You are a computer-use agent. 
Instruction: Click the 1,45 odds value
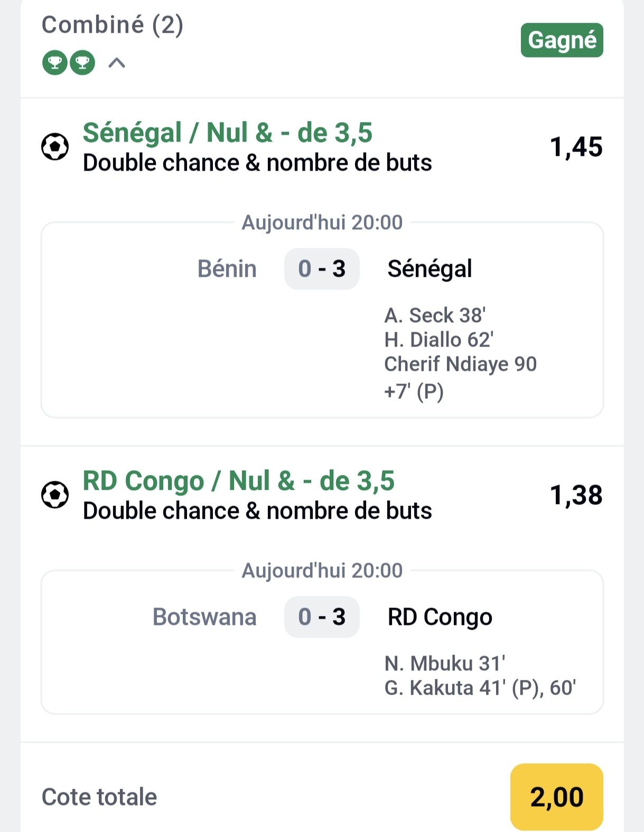coord(576,147)
